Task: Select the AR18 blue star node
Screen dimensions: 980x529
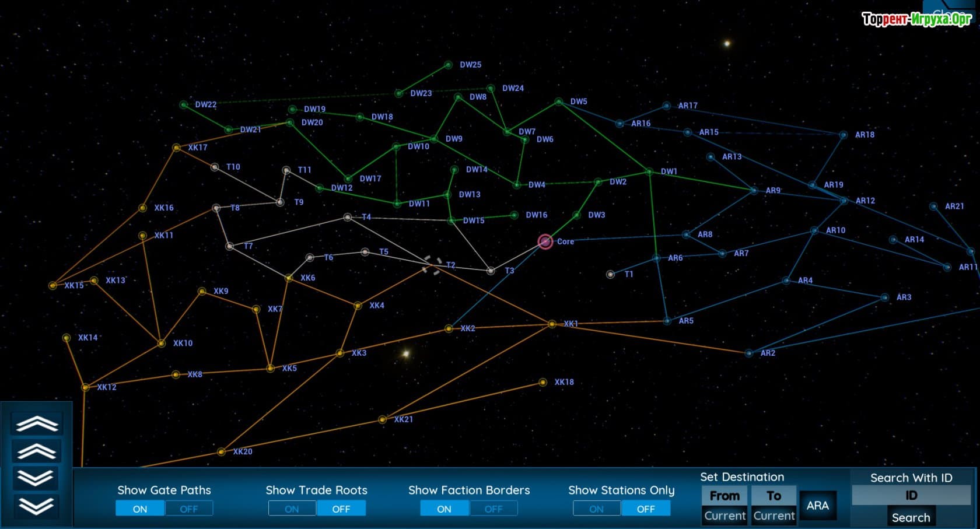Action: [x=843, y=135]
